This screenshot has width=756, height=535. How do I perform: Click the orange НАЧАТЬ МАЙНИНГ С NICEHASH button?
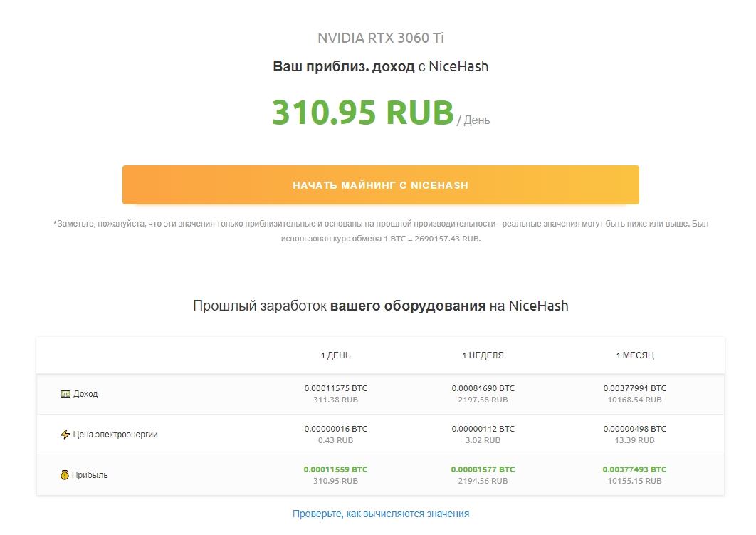point(380,185)
